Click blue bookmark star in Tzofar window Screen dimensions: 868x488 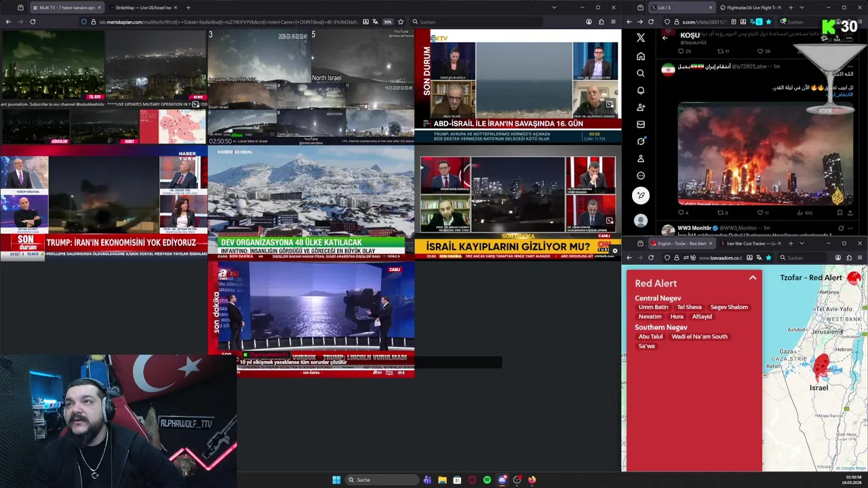768,258
